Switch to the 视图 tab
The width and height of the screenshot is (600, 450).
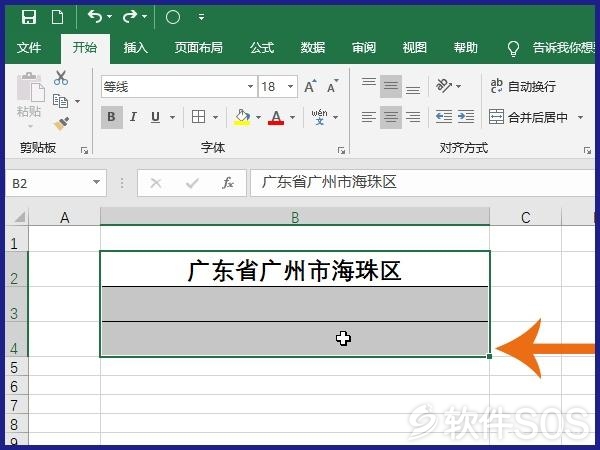click(414, 47)
